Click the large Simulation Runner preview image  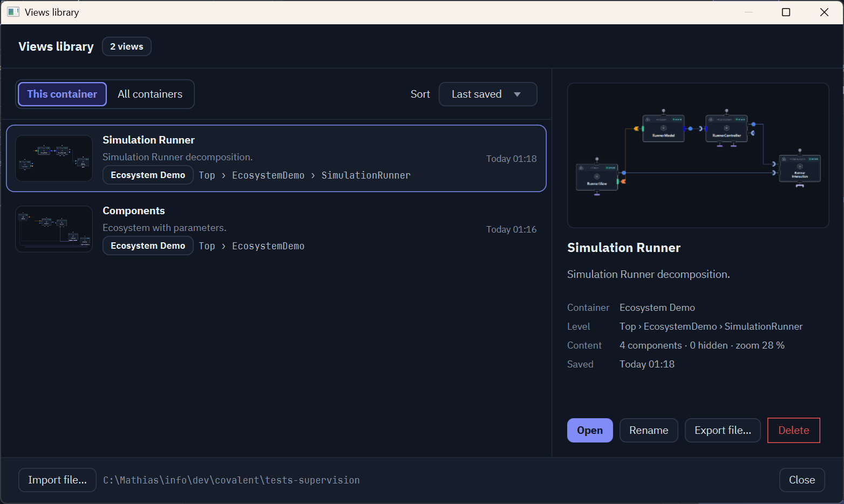(698, 155)
